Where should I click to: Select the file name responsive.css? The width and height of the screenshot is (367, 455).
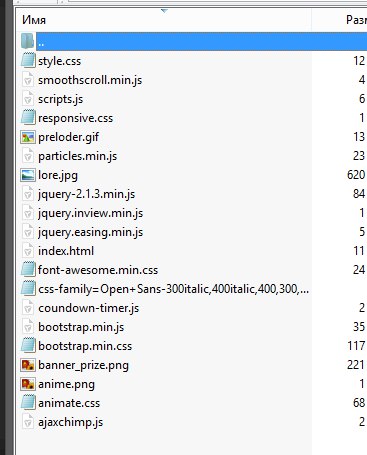76,118
